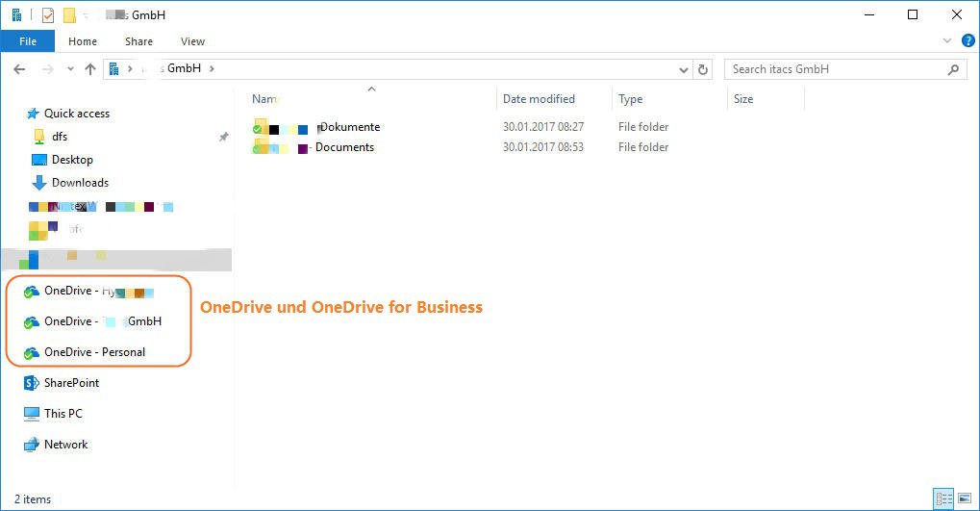Expand the ribbon with chevron arrow
This screenshot has width=980, height=511.
click(947, 41)
